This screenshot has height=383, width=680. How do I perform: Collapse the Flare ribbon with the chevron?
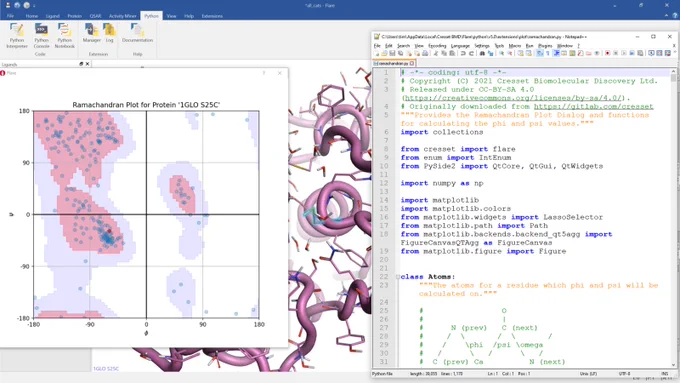667,16
